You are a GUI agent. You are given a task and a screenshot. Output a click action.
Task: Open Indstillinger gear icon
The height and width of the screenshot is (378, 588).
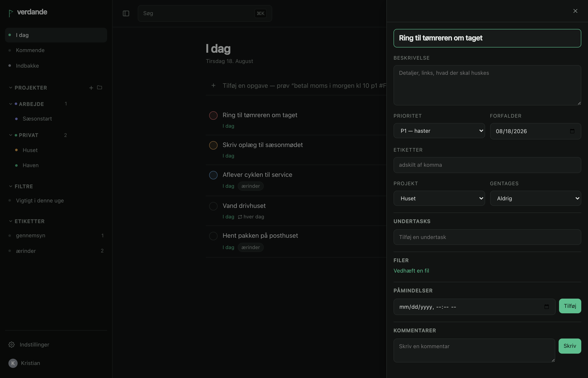[x=12, y=345]
